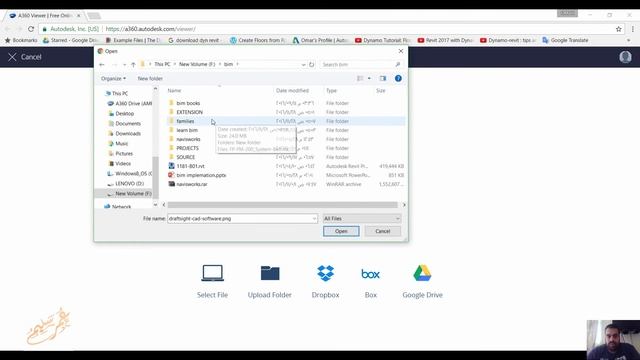The width and height of the screenshot is (640, 360).
Task: Choose the Dropbox upload icon
Action: pos(325,273)
